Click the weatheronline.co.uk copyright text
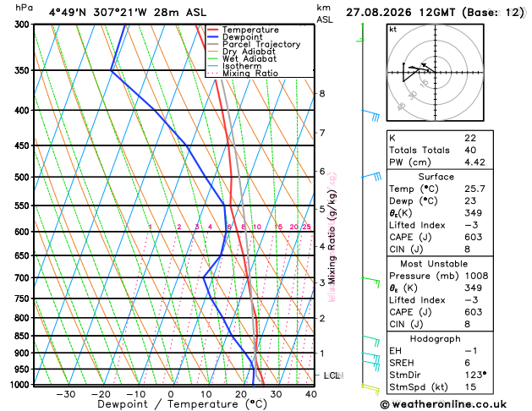Image resolution: width=532 pixels, height=411 pixels. [x=443, y=404]
